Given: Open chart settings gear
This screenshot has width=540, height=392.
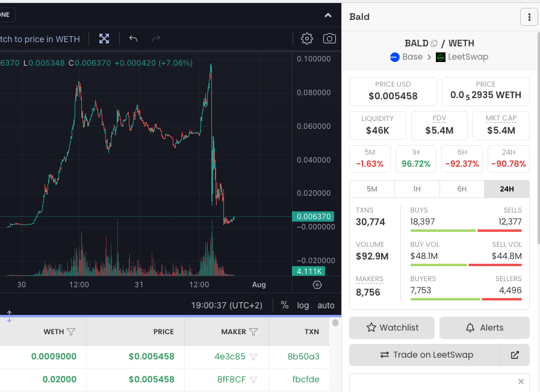Looking at the screenshot, I should click(307, 39).
